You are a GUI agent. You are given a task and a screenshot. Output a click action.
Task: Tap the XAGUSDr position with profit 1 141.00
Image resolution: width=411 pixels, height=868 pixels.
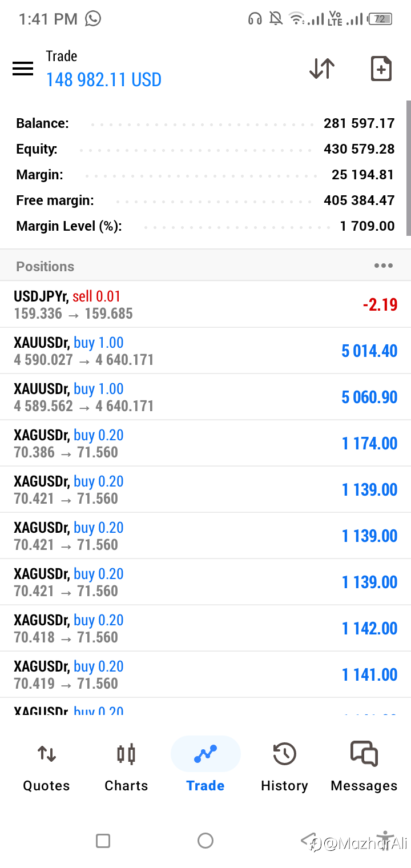(205, 674)
